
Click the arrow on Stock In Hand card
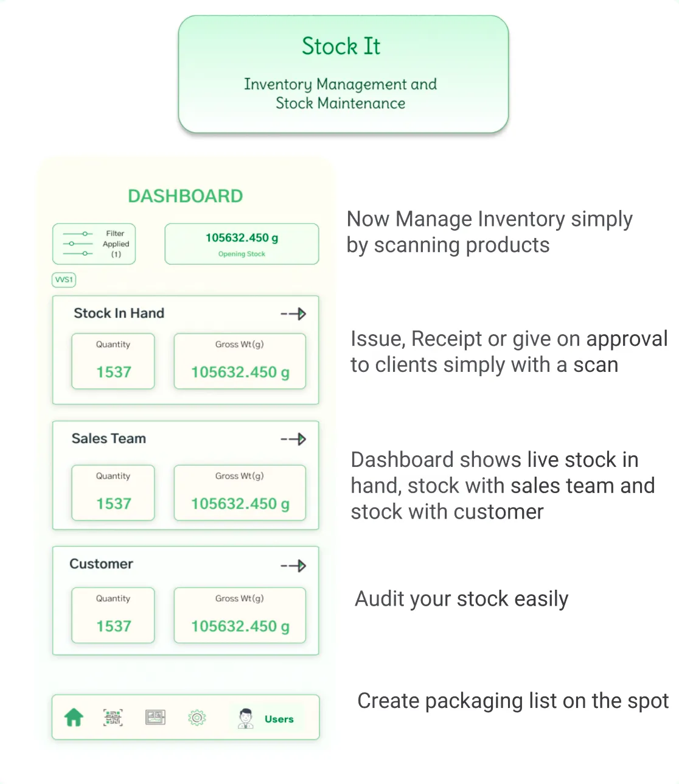click(x=294, y=314)
